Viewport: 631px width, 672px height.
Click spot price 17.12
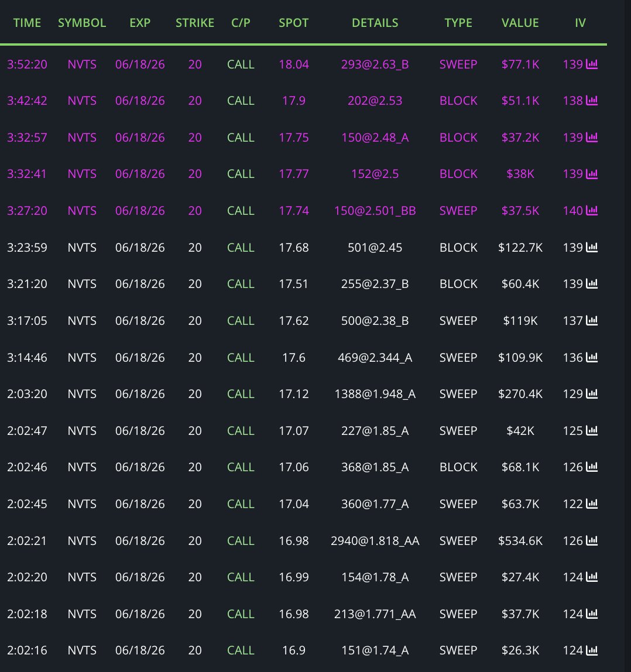coord(294,394)
